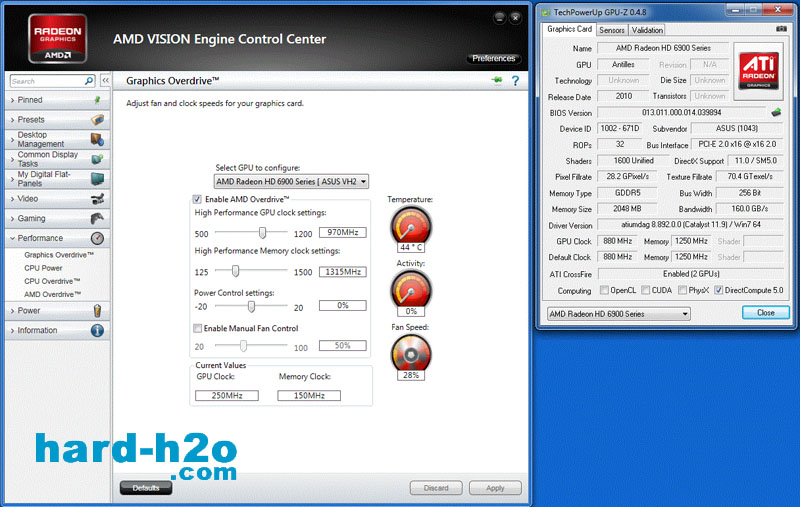Click the 1315MHz memory clock value field
The width and height of the screenshot is (800, 507).
(x=342, y=272)
